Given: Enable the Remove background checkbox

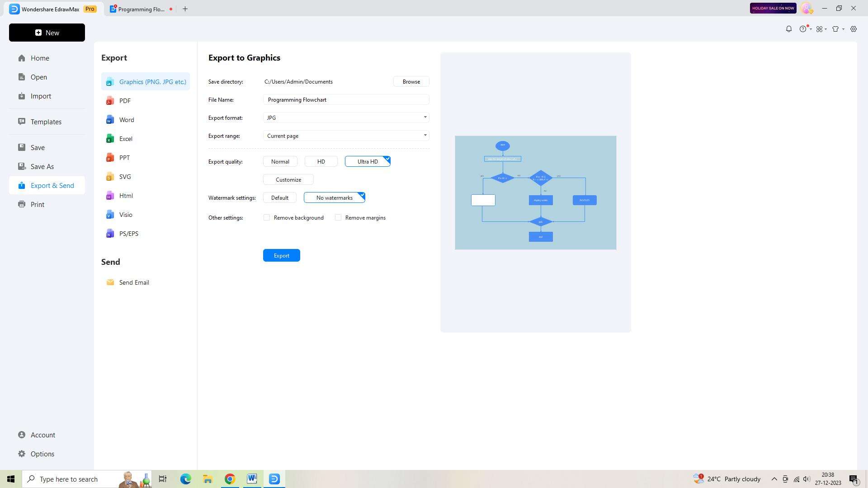Looking at the screenshot, I should (x=267, y=217).
